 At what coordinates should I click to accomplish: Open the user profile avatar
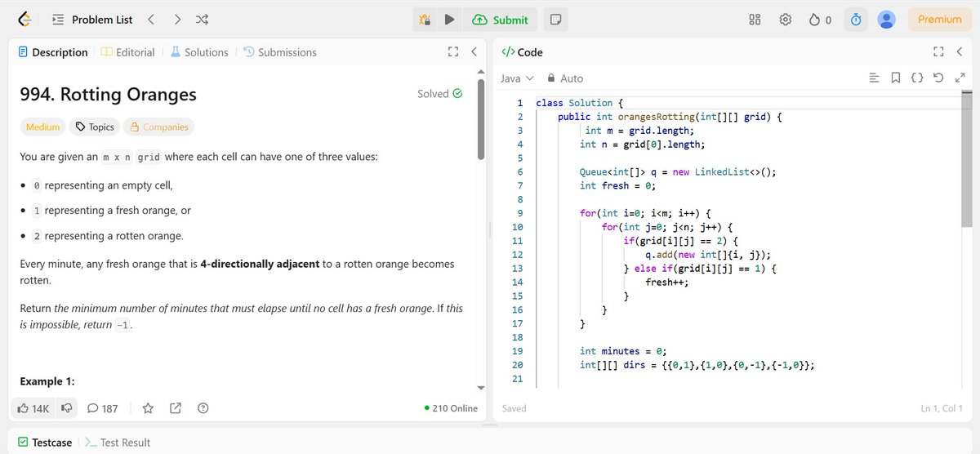[x=886, y=20]
